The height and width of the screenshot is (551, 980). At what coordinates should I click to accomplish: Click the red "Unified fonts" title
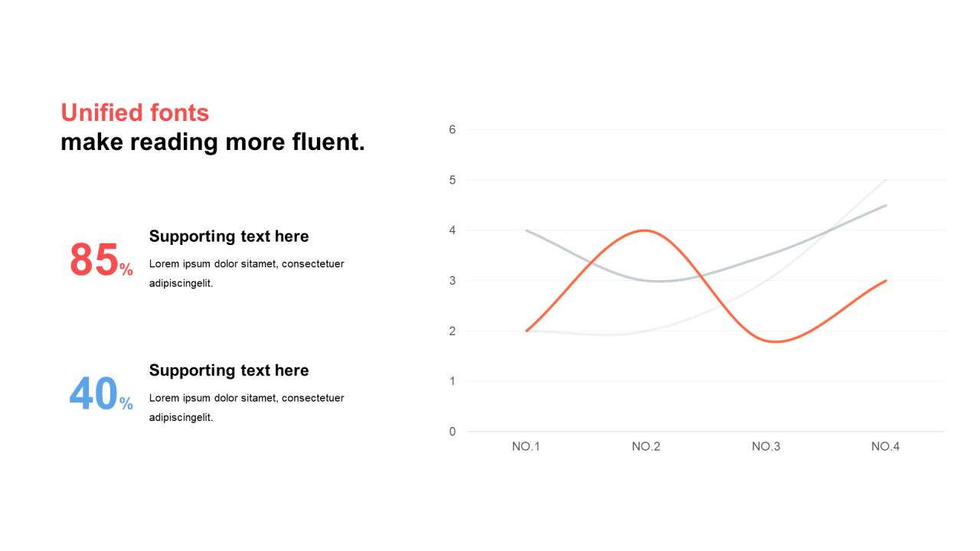click(x=135, y=113)
